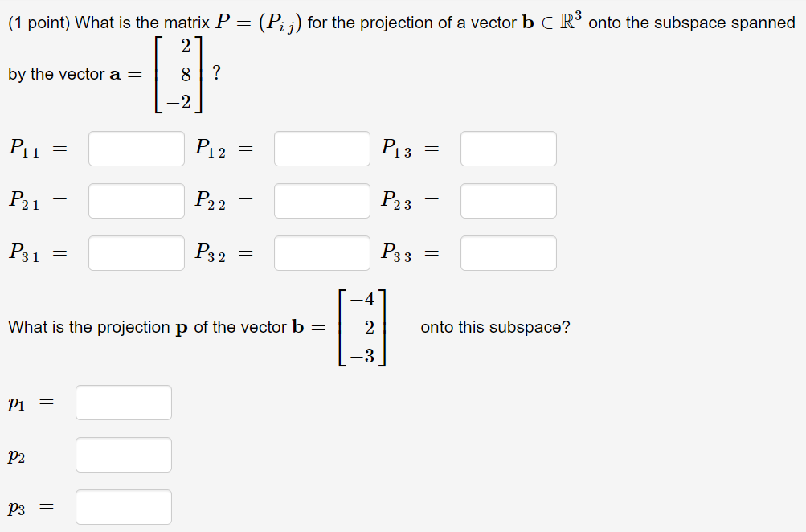The width and height of the screenshot is (806, 532).
Task: Click the P31 answer input field
Action: [x=136, y=252]
